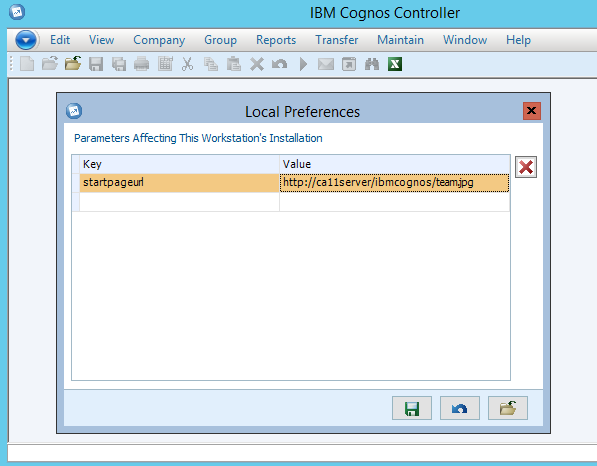Click the http://ca11server/ibmcognos/team.jpg value cell

coord(395,183)
